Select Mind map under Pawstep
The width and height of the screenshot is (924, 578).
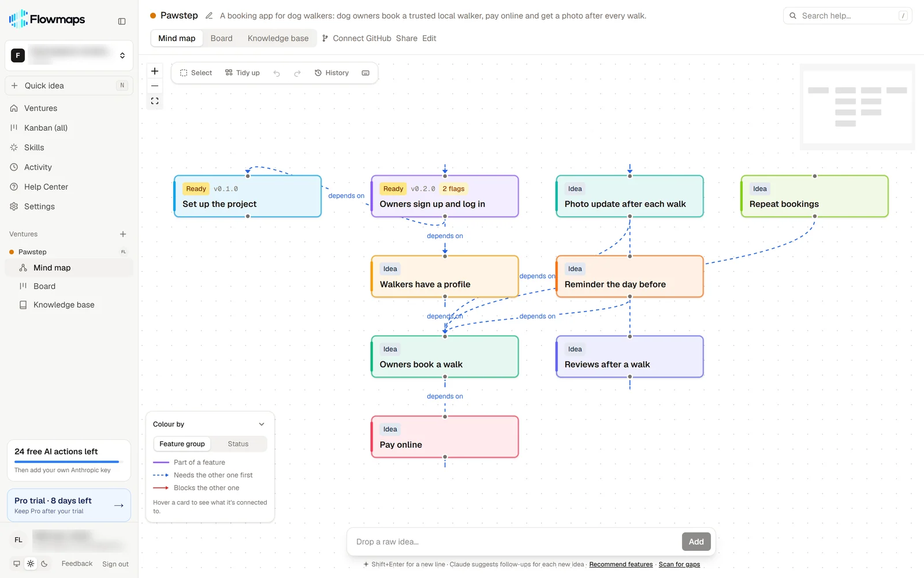click(x=69, y=268)
